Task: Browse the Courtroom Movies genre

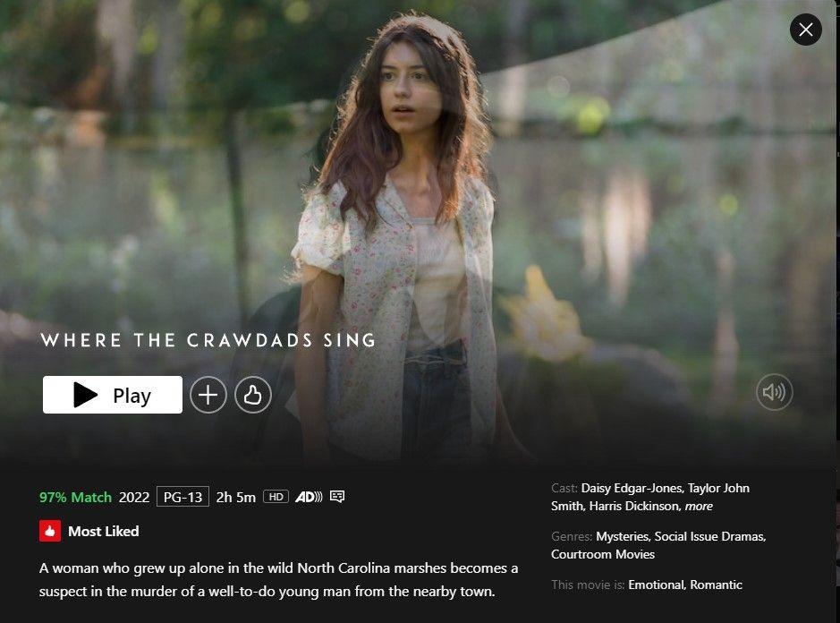Action: 603,554
